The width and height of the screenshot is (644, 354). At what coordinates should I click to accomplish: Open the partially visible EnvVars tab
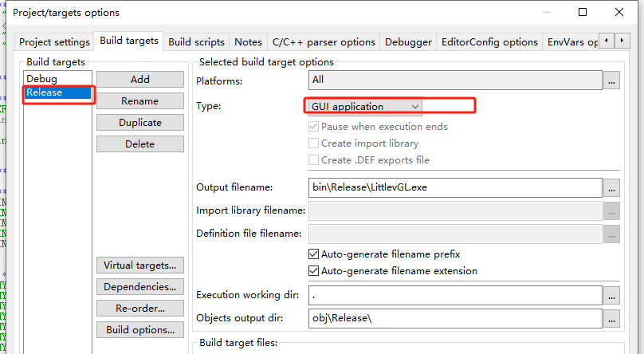[572, 42]
